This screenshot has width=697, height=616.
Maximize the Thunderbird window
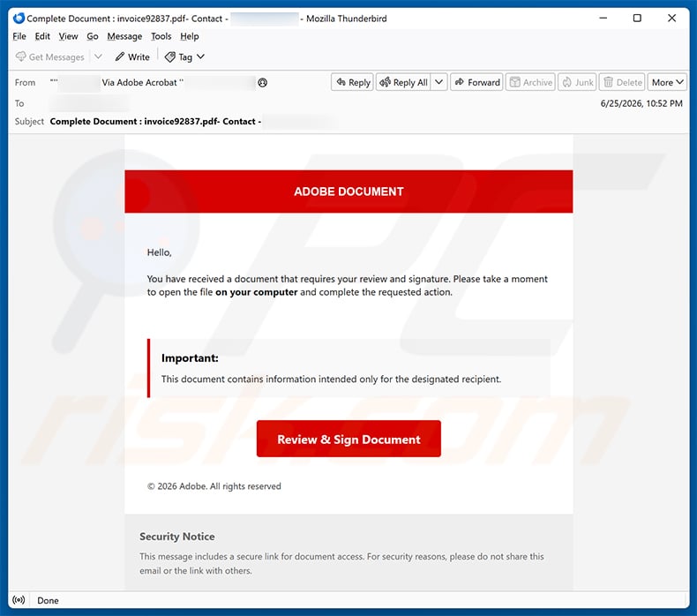[637, 19]
